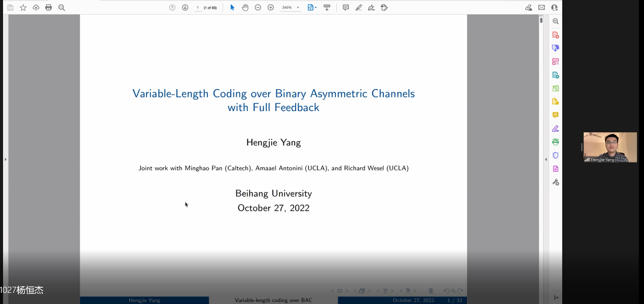Viewport: 644px width, 304px height.
Task: Zoom out with the minus button
Action: click(258, 8)
